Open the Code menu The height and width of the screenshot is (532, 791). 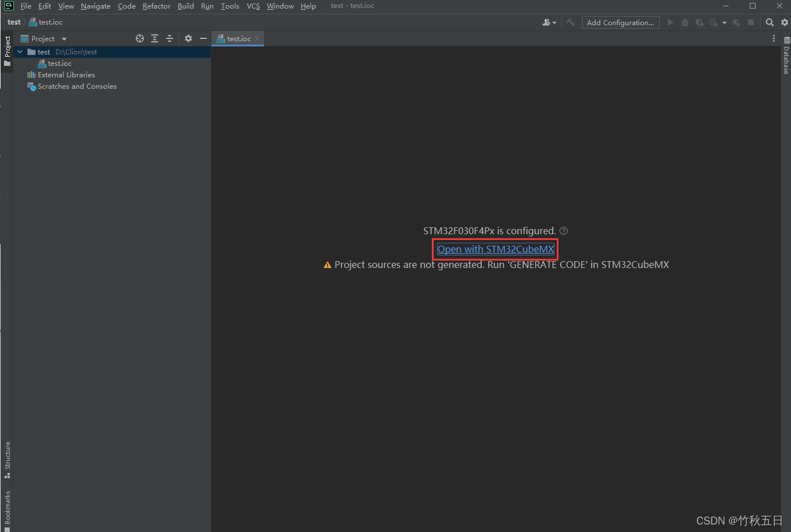tap(127, 6)
